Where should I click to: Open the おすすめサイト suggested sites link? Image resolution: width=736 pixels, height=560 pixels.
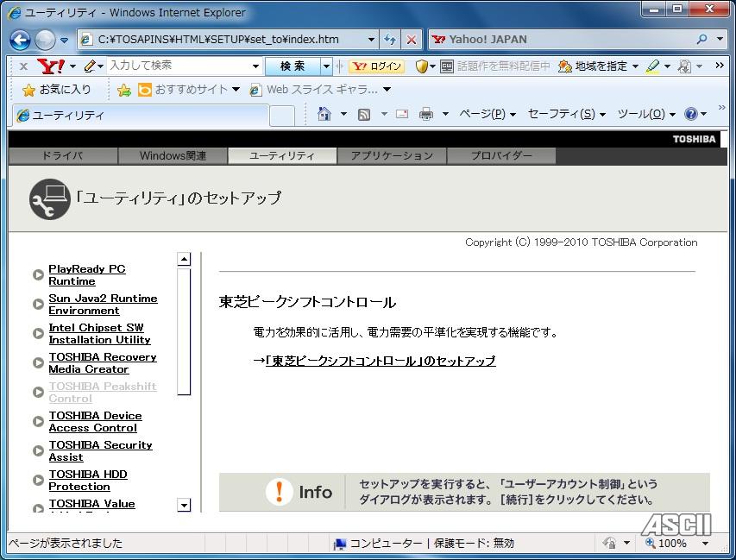coord(189,89)
